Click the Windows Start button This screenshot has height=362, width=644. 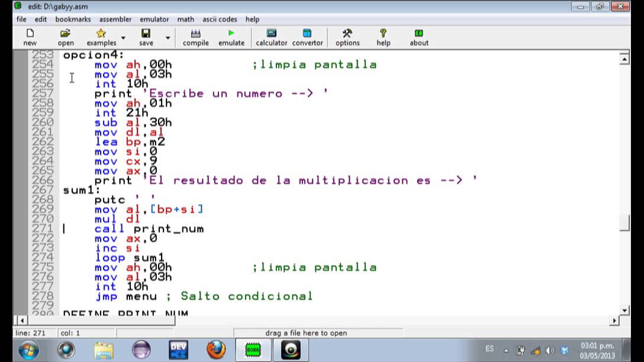click(28, 351)
